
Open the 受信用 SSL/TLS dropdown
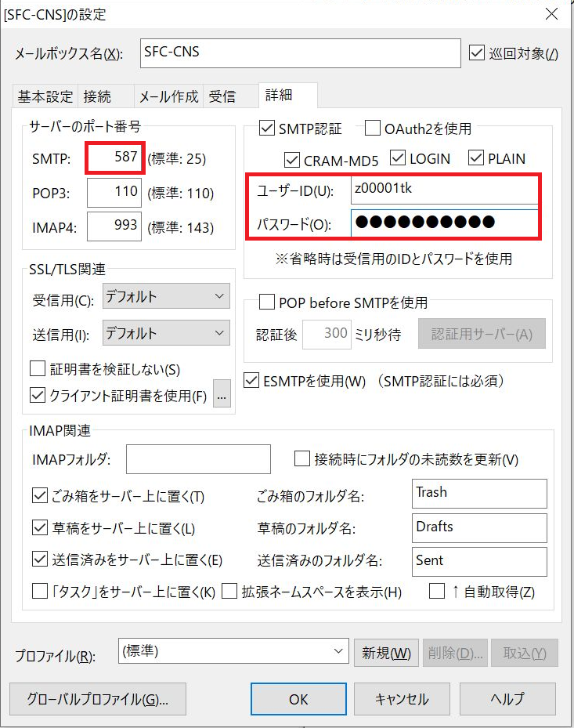166,296
